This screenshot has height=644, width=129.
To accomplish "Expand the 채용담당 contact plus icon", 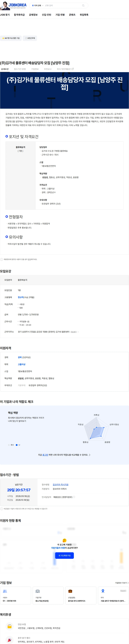I will (74, 497).
